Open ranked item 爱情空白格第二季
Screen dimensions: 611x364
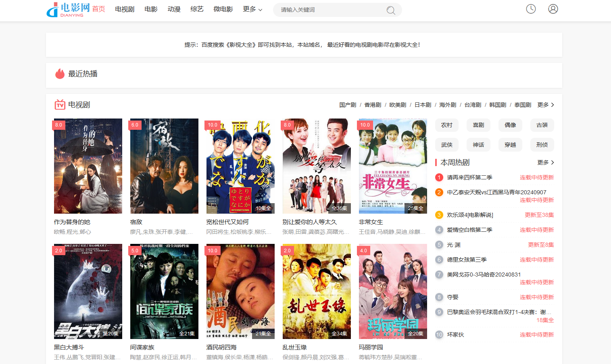pos(469,230)
